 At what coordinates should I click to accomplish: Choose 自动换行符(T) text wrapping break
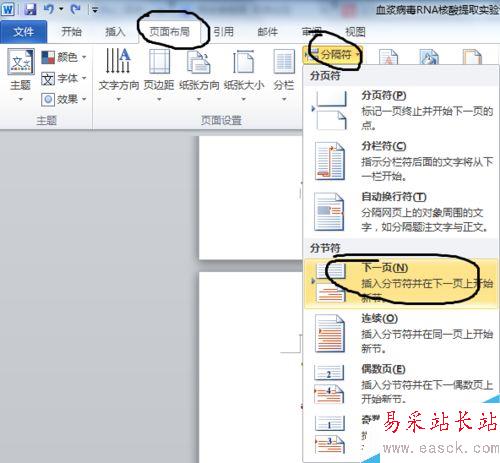(x=401, y=212)
